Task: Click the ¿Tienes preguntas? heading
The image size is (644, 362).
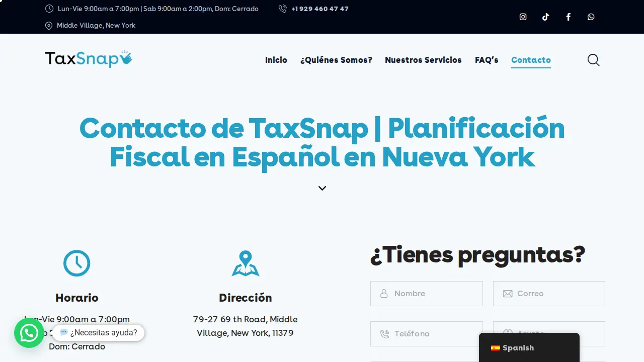Action: [478, 254]
